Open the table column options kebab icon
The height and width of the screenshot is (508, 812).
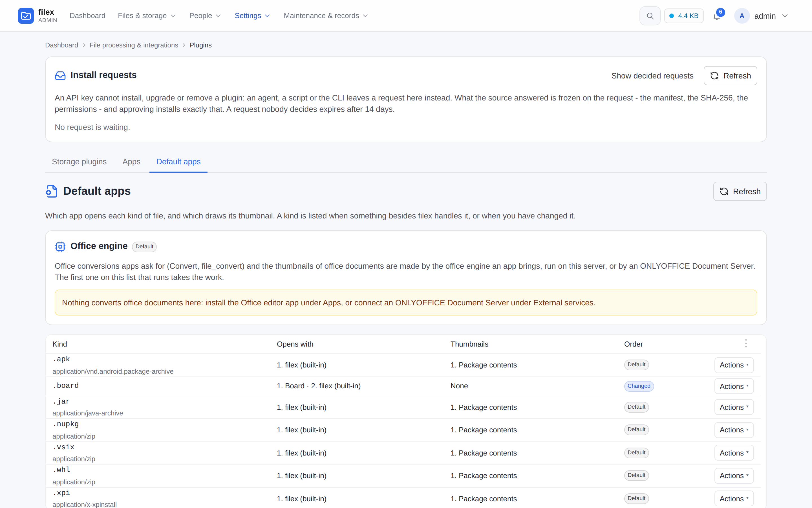pyautogui.click(x=745, y=343)
